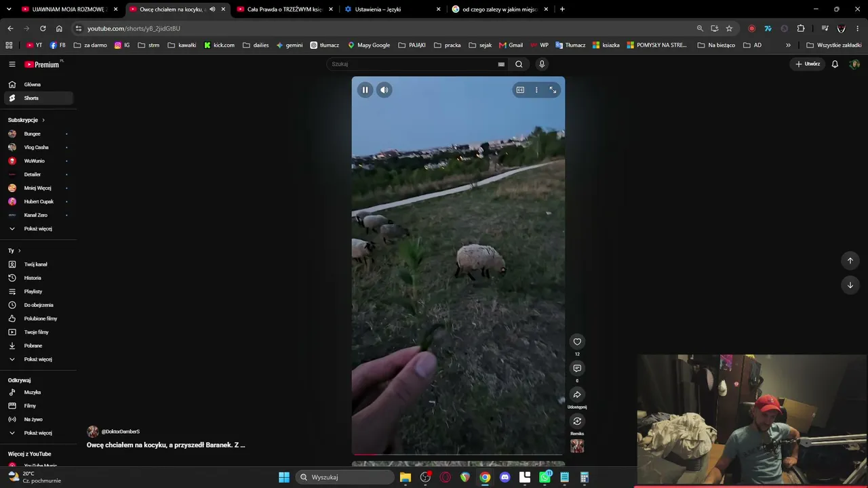
Task: Remix this Short using Remiks icon
Action: [577, 421]
